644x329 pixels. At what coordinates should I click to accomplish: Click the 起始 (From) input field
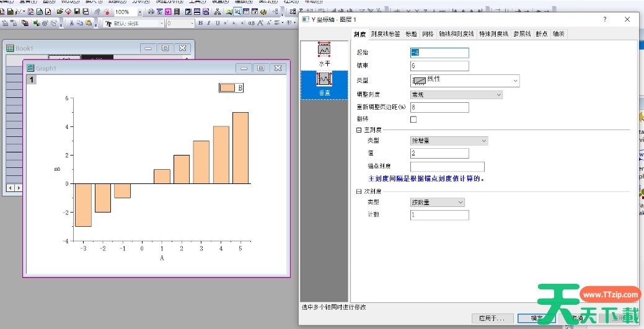click(439, 53)
